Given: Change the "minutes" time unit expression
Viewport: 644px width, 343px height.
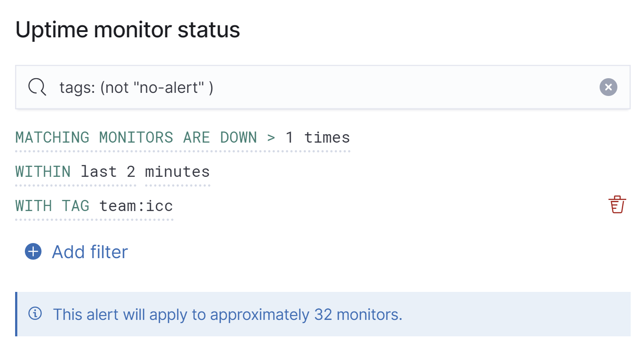Looking at the screenshot, I should point(177,171).
